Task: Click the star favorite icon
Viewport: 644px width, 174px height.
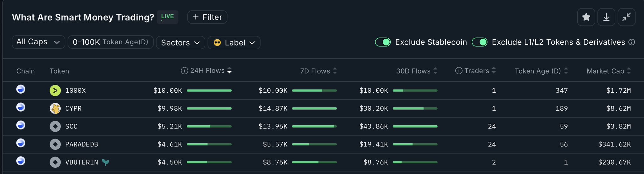Action: tap(586, 17)
